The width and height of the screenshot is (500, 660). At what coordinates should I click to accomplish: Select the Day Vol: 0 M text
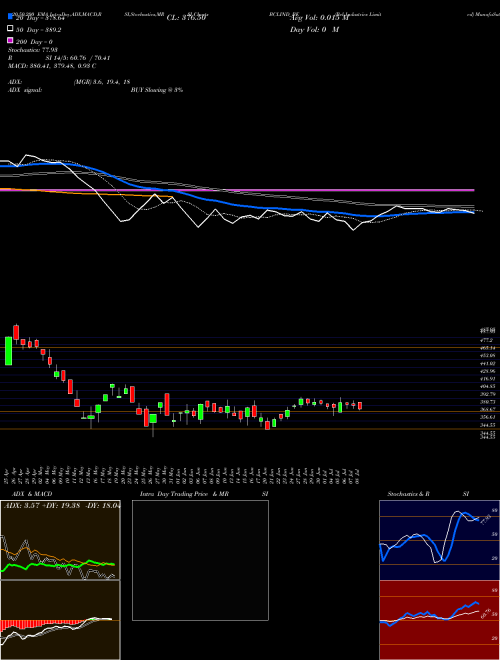point(314,30)
